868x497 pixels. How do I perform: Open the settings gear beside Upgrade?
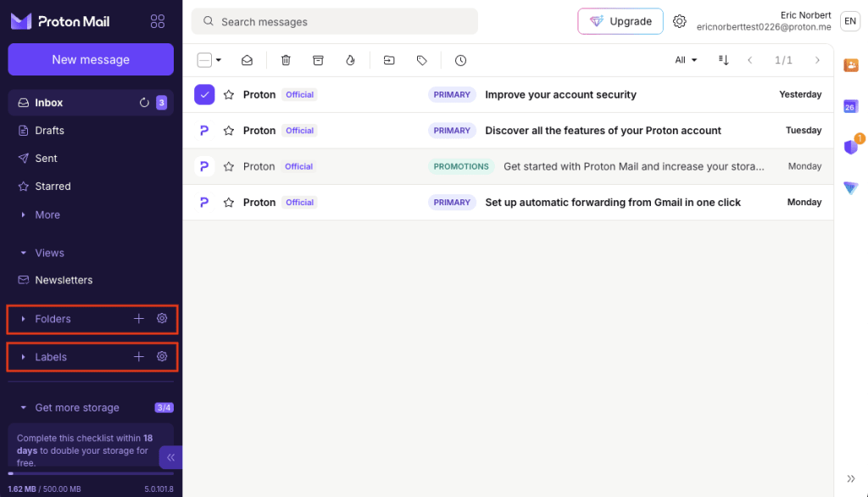(679, 21)
